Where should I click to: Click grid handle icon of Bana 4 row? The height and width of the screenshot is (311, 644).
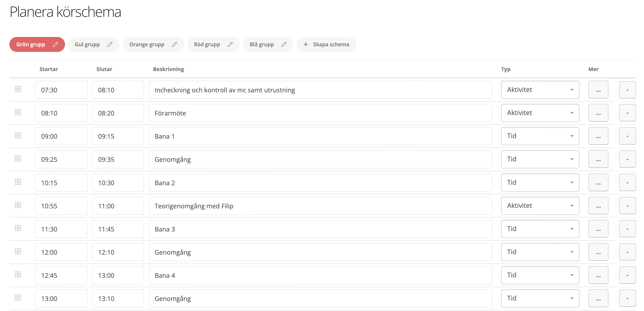[18, 275]
